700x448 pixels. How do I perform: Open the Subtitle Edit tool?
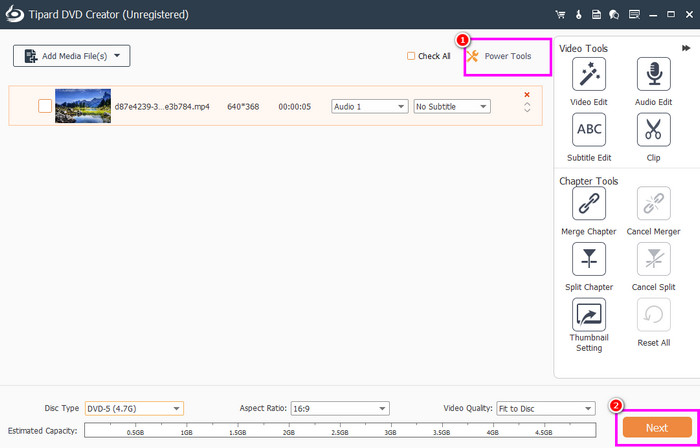pyautogui.click(x=589, y=130)
